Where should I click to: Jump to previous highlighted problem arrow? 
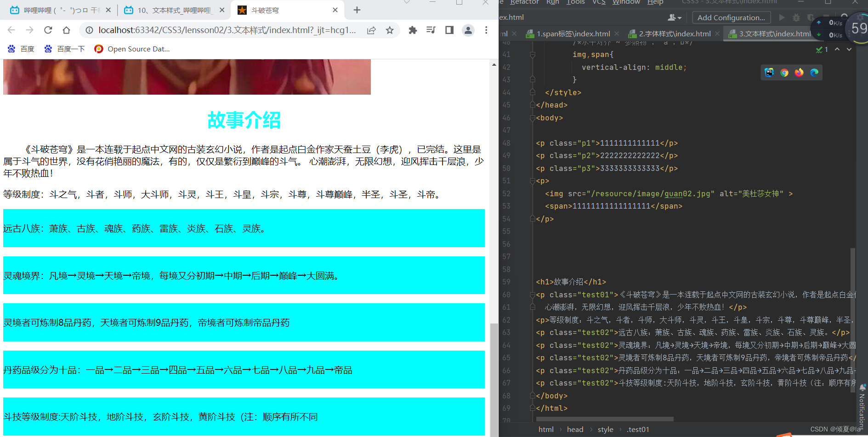coord(837,49)
